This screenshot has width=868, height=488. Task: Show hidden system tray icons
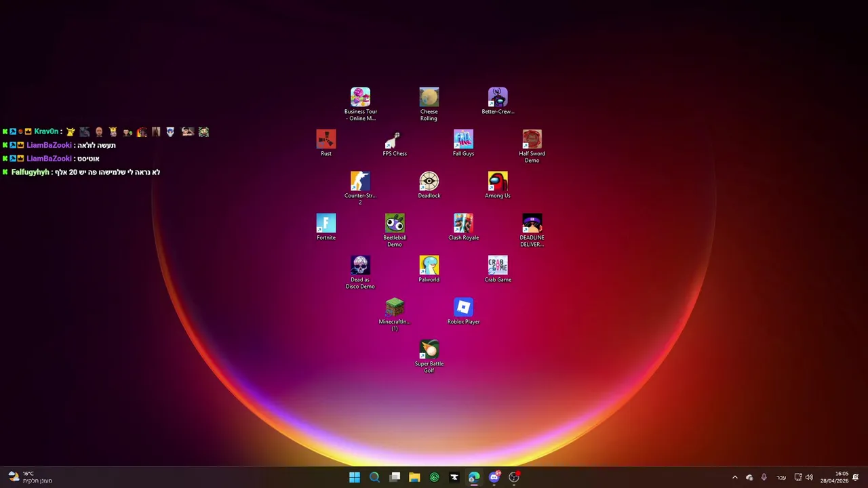pyautogui.click(x=734, y=477)
